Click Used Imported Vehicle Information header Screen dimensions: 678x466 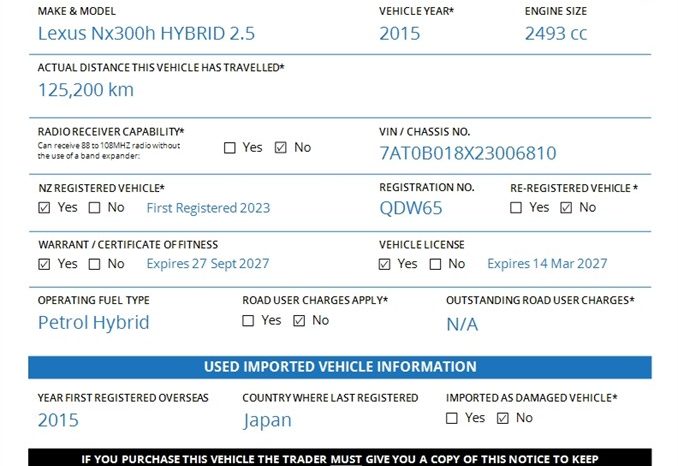click(340, 367)
